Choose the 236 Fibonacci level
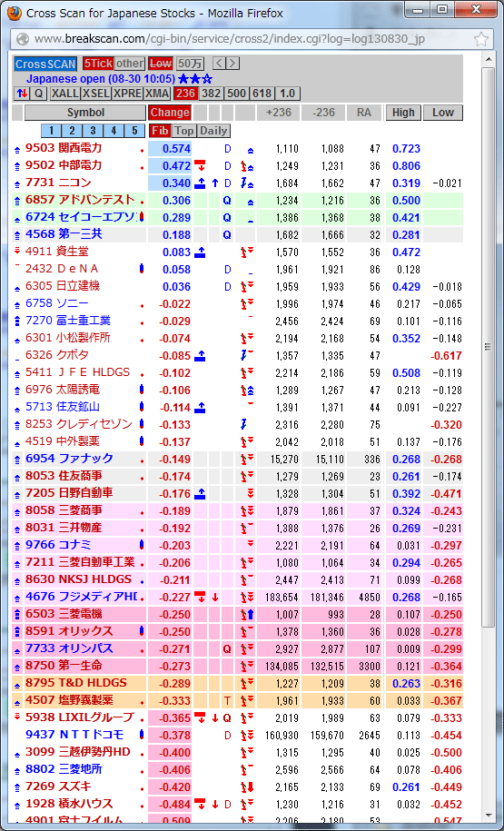The height and width of the screenshot is (831, 504). [x=185, y=94]
